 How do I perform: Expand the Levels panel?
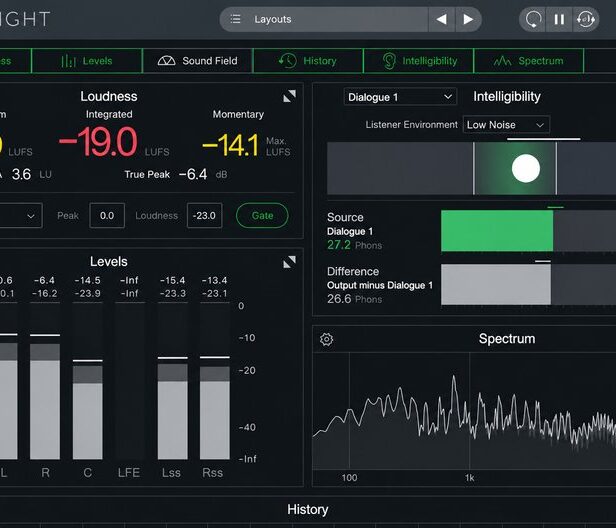pos(290,262)
